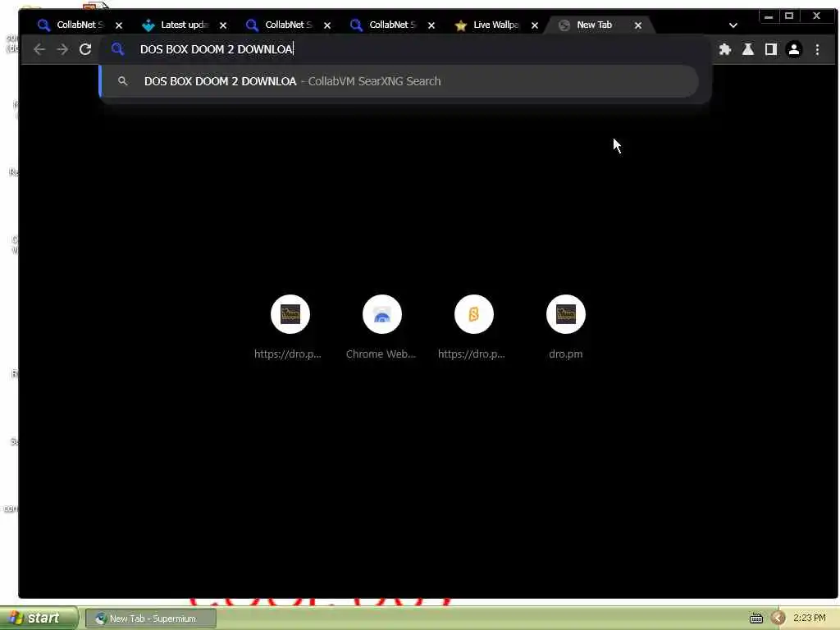
Task: Switch to the Latest updates tab
Action: click(x=183, y=25)
